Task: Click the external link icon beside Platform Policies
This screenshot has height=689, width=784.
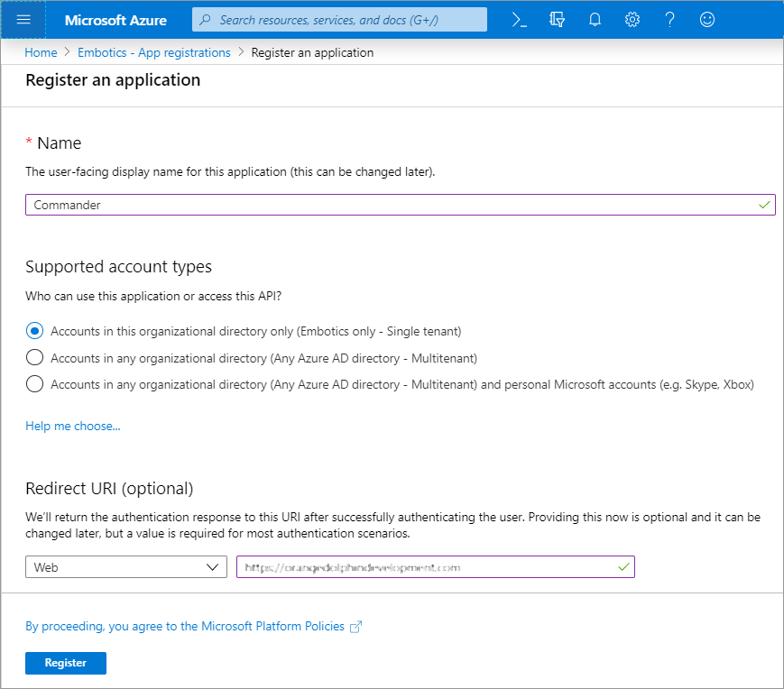Action: coord(355,627)
